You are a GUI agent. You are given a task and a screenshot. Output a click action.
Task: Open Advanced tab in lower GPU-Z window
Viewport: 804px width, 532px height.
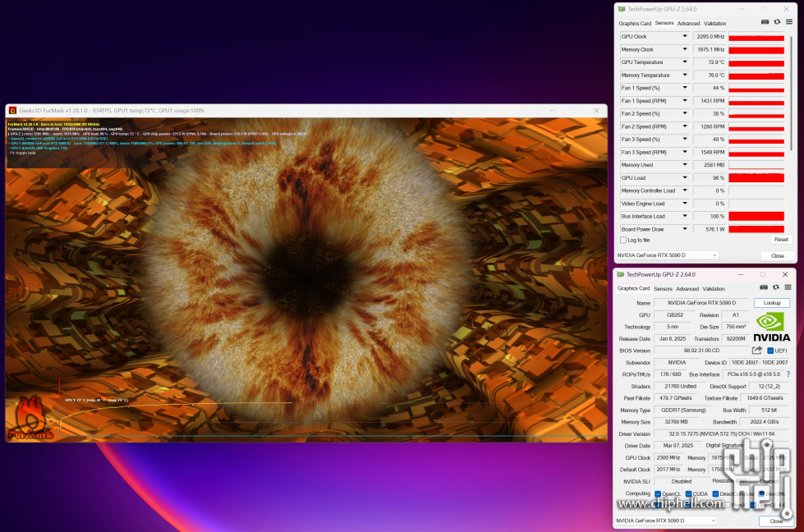pos(687,288)
